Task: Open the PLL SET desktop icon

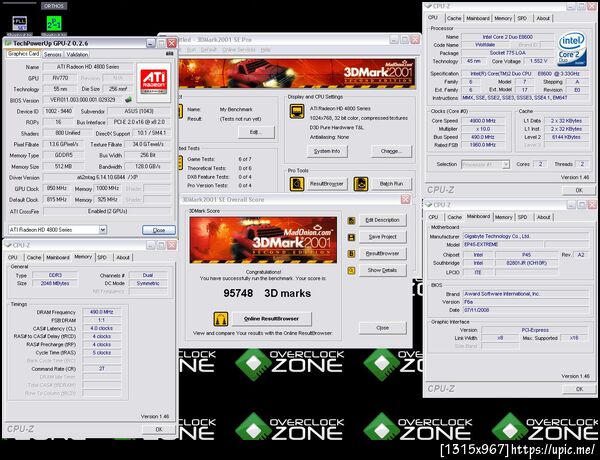Action: 20,23
